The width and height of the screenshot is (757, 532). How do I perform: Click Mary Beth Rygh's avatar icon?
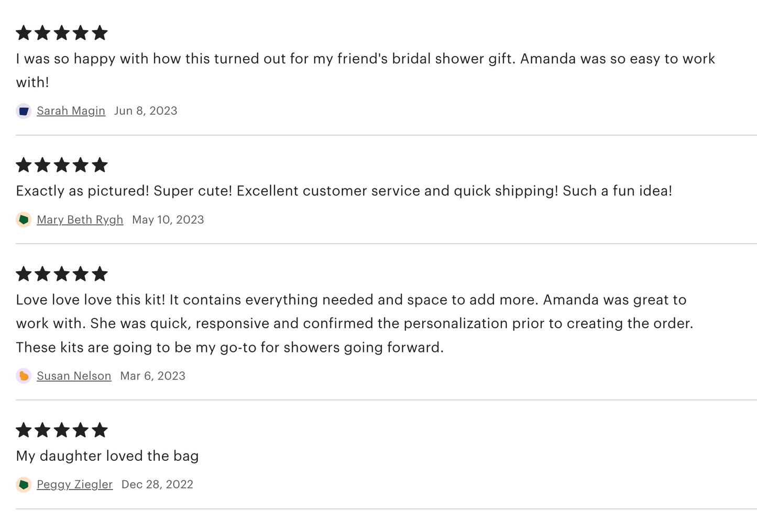[24, 220]
